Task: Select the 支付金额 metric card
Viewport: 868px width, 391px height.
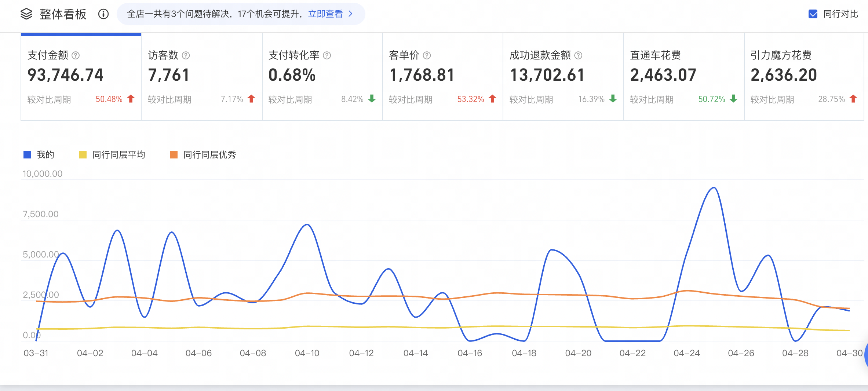Action: (x=81, y=77)
